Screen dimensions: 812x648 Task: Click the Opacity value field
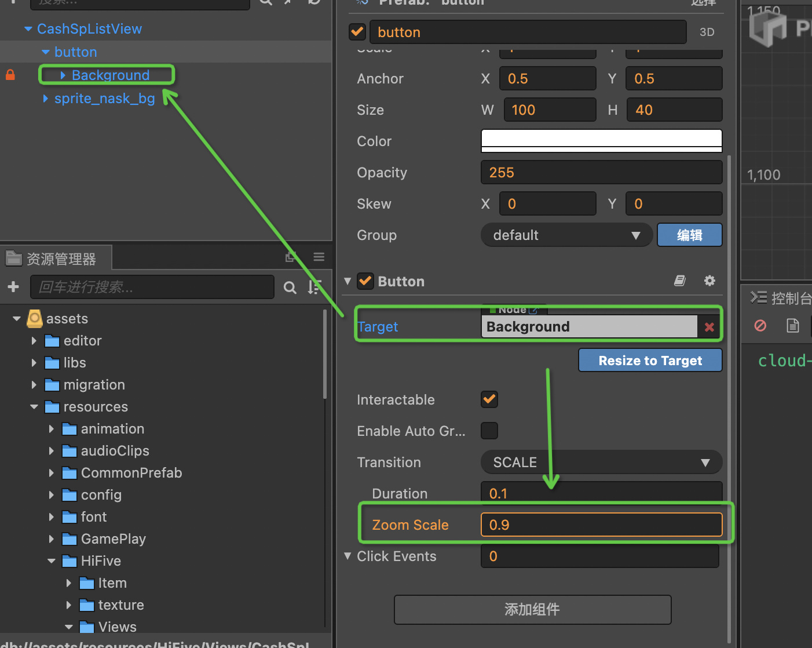602,173
